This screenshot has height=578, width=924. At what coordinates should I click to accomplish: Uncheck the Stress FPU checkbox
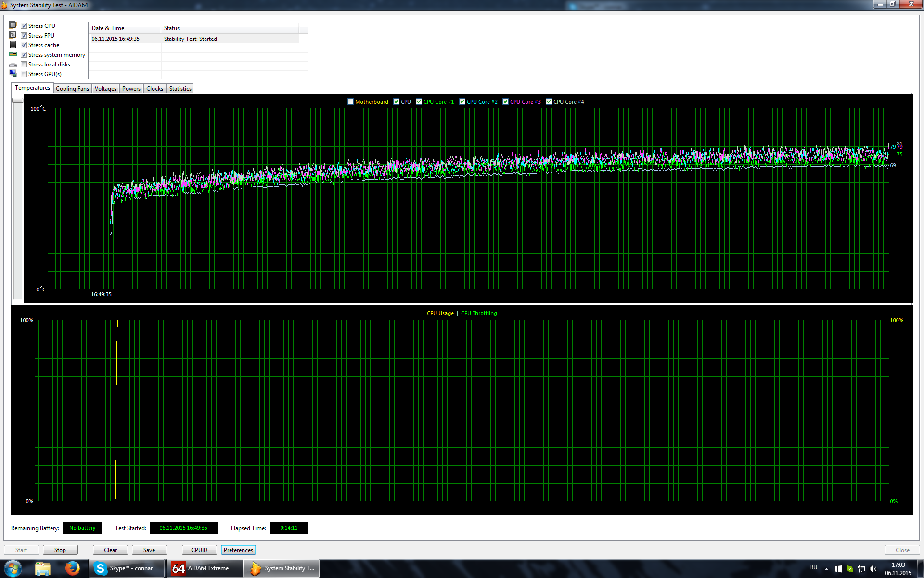click(x=24, y=36)
